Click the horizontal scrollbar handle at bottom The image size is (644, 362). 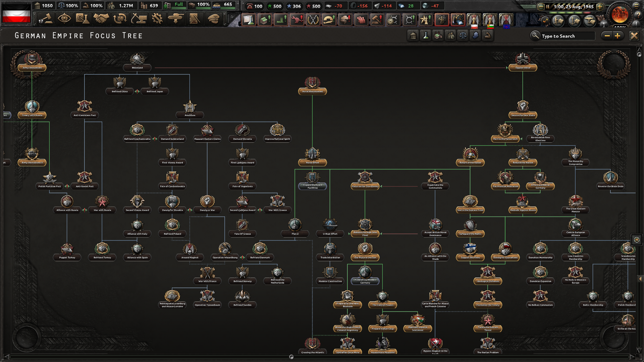(291, 357)
